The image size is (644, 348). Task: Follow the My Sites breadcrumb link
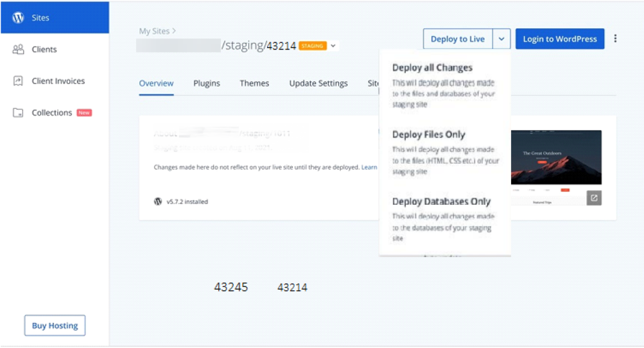click(155, 31)
